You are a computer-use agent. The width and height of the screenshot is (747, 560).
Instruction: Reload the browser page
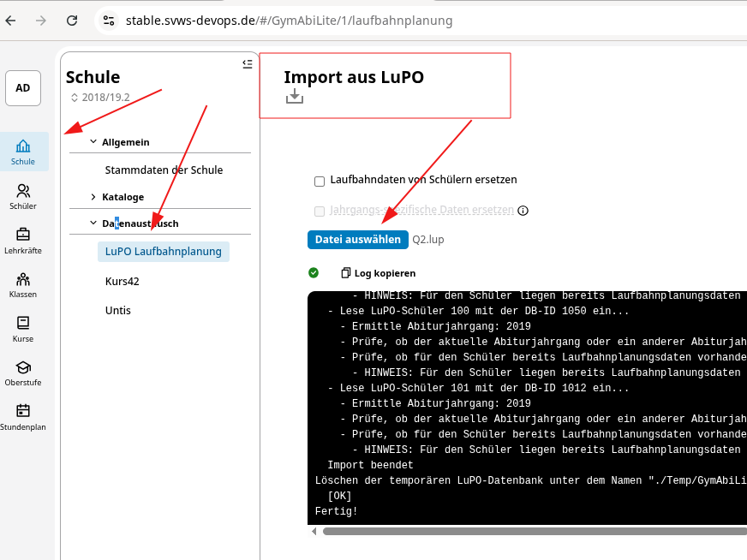[72, 21]
